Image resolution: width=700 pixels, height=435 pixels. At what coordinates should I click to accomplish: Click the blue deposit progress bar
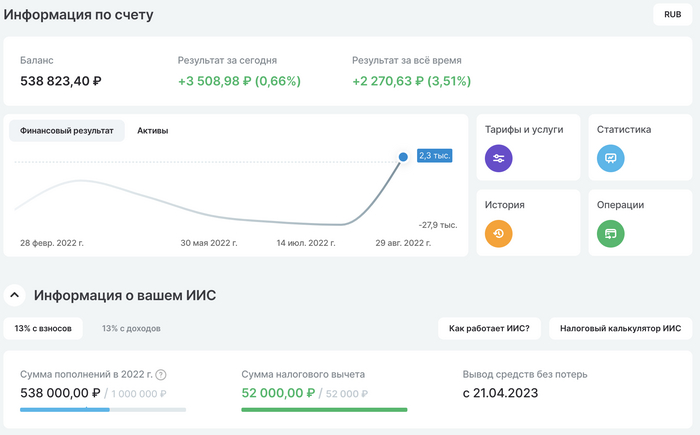[x=65, y=409]
